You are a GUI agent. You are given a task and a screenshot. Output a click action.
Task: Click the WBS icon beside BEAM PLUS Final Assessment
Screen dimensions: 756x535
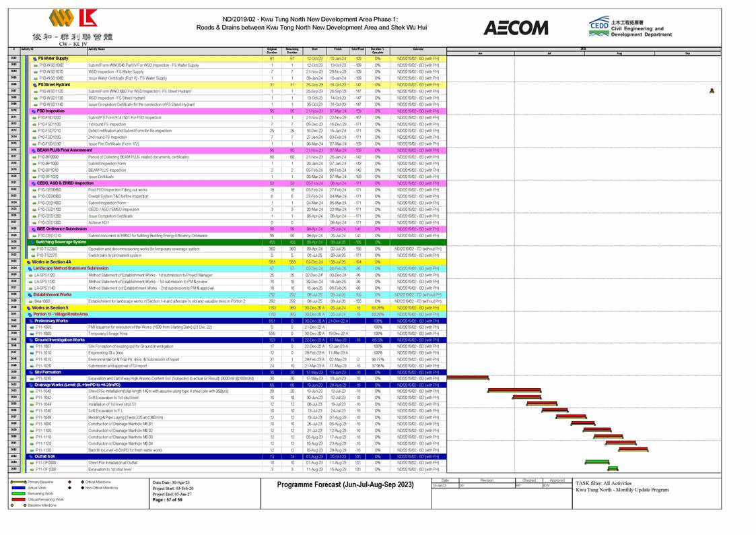pos(34,150)
